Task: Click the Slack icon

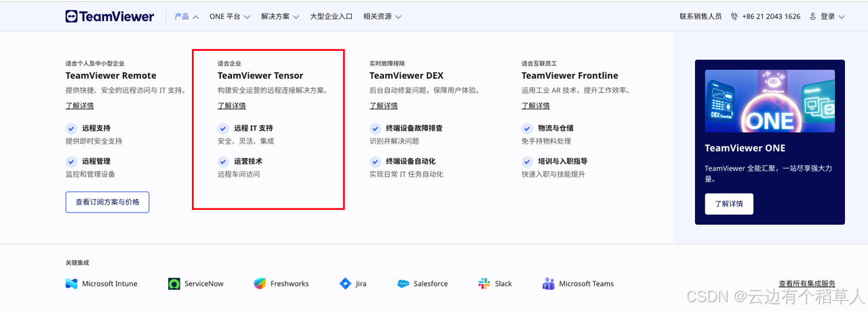Action: click(484, 284)
